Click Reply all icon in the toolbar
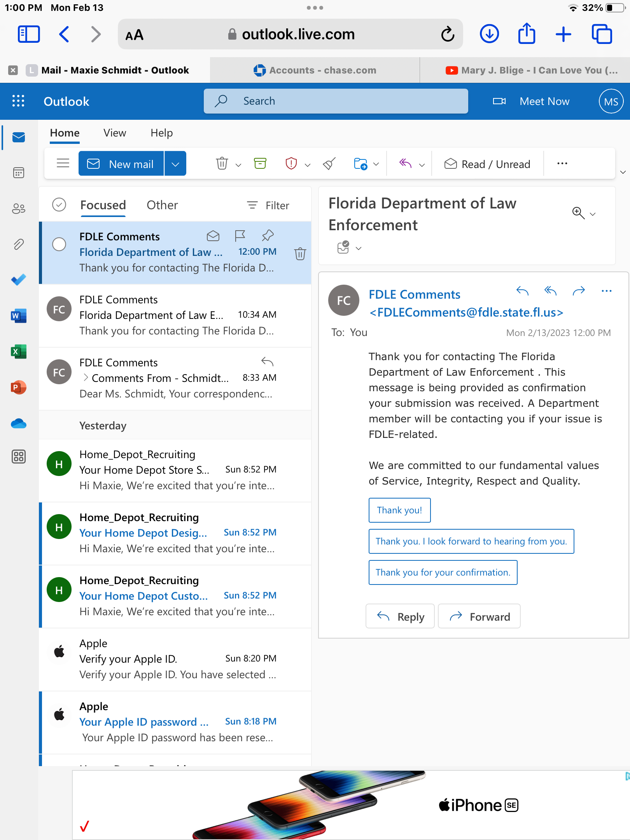630x840 pixels. tap(405, 163)
